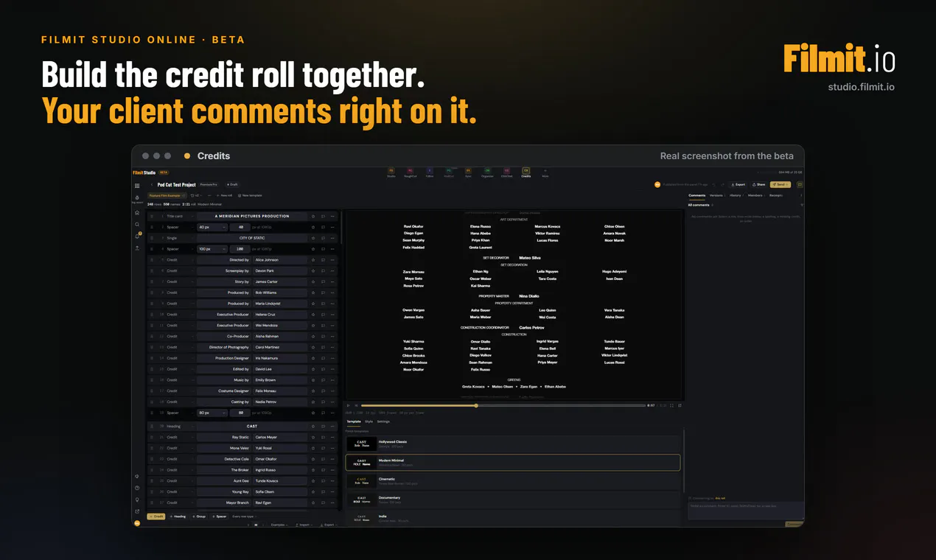The image size is (936, 560).
Task: Open the apps grid icon in sidebar
Action: click(x=136, y=186)
